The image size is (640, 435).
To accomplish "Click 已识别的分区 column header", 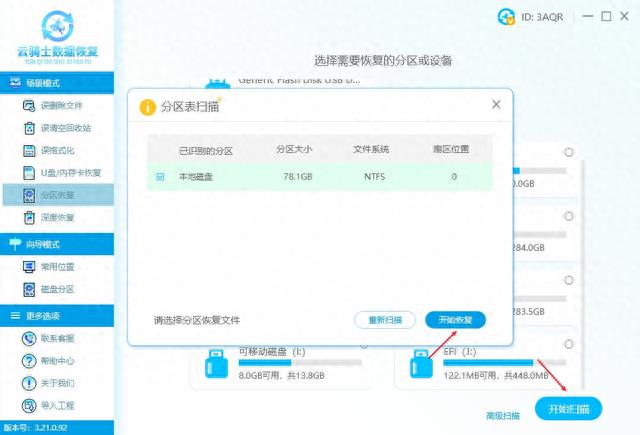I will [206, 151].
